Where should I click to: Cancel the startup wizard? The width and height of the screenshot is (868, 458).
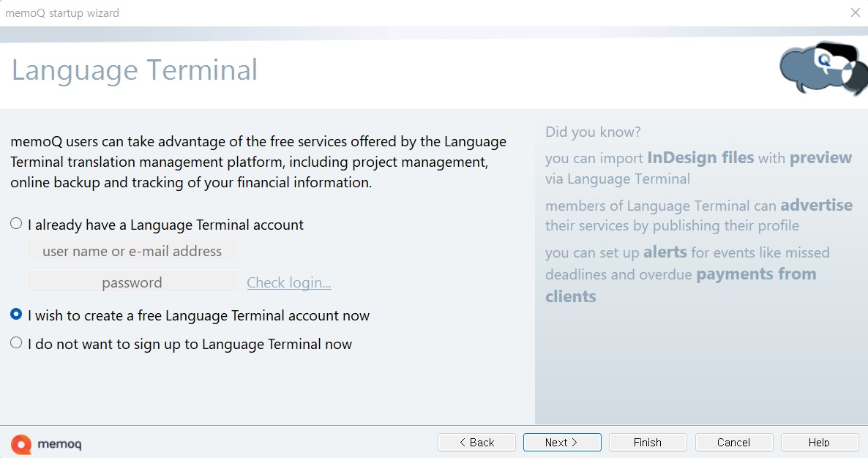point(733,442)
